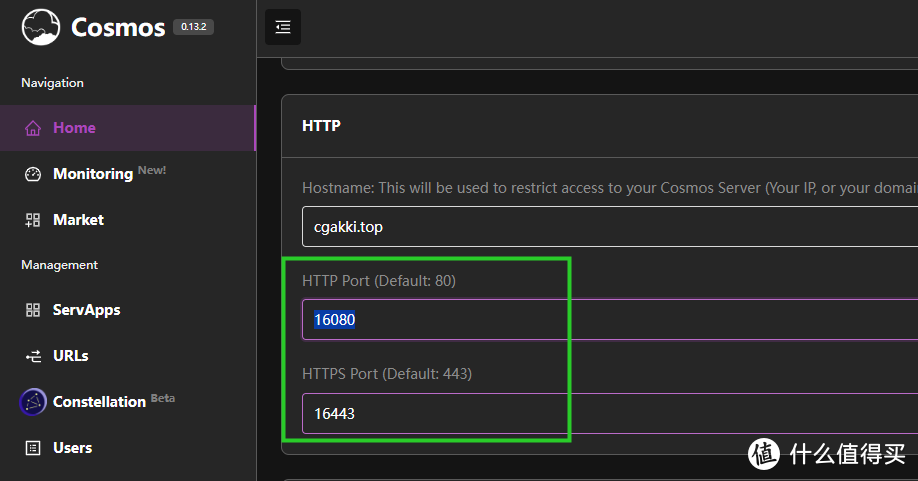Collapse the sidebar with the menu-fold icon
The height and width of the screenshot is (481, 918).
click(283, 27)
